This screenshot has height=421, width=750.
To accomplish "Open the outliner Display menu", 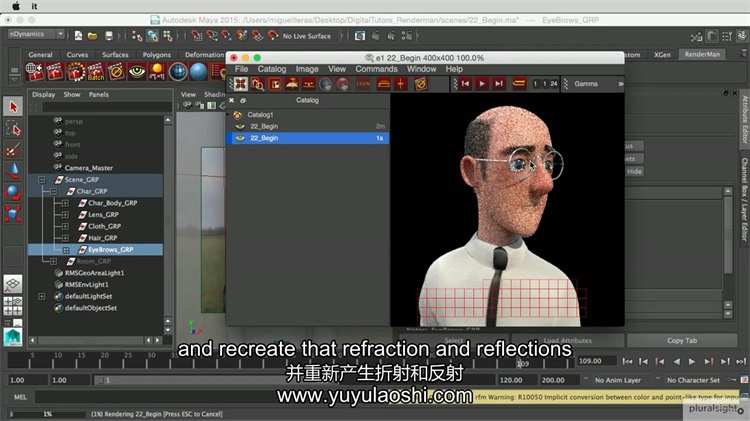I will (x=44, y=94).
